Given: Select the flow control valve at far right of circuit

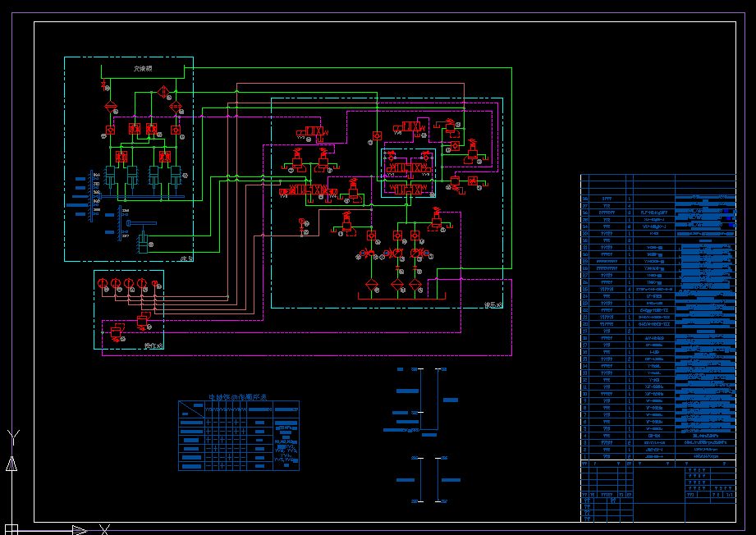Looking at the screenshot, I should coord(473,181).
